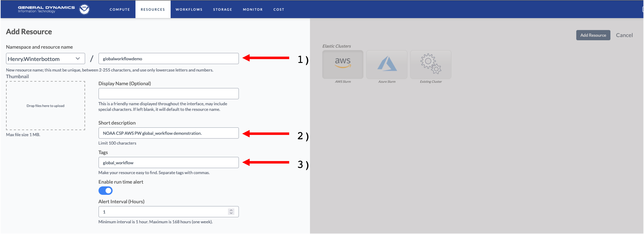644x234 pixels.
Task: Click the 'Limit 100 characters' hint text
Action: (x=117, y=143)
